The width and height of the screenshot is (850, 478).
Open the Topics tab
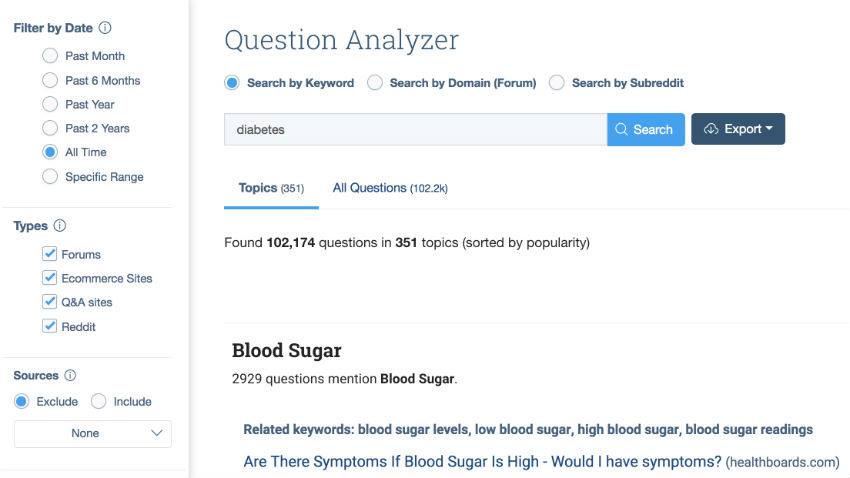(x=271, y=188)
